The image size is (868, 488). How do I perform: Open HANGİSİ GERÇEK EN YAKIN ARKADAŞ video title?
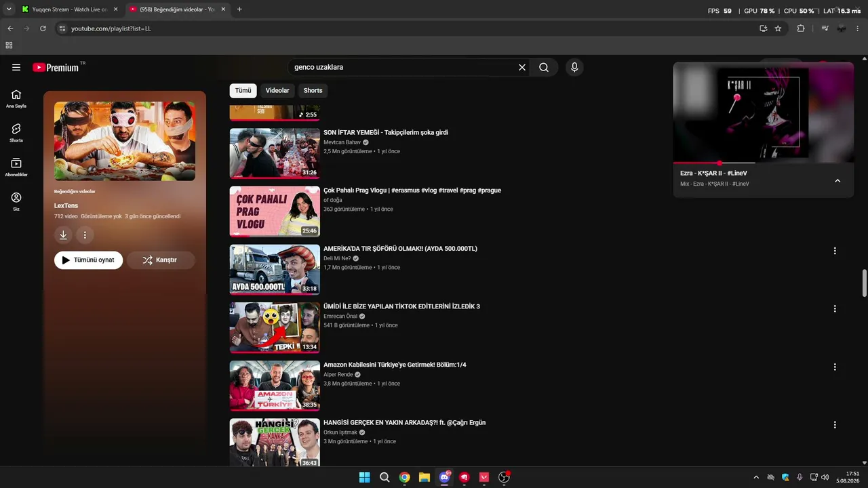pos(404,423)
